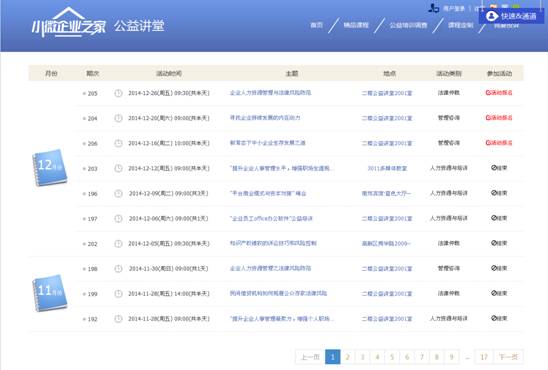The width and height of the screenshot is (548, 370).
Task: Go to pagination page 9
Action: pos(452,357)
